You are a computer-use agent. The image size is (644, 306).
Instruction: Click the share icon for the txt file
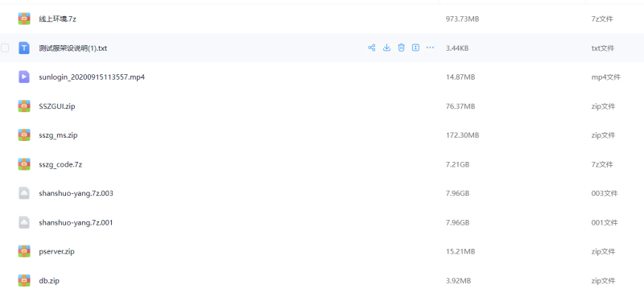[372, 48]
